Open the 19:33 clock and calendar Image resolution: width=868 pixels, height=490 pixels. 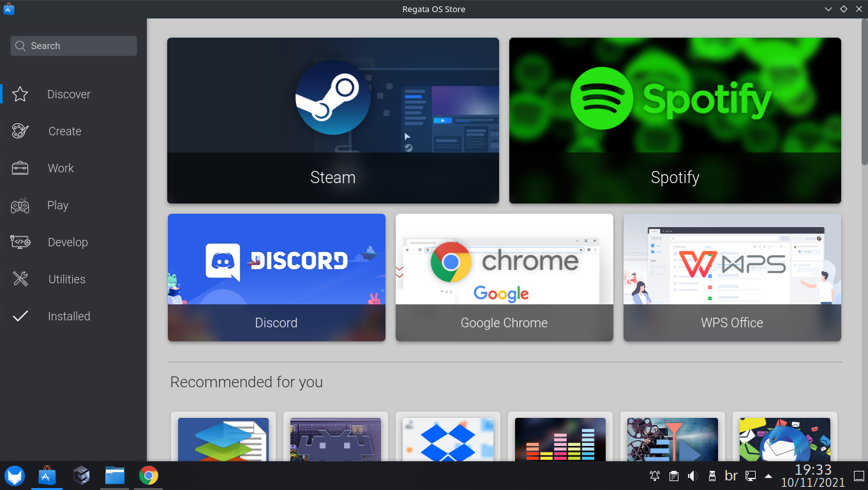pos(813,476)
